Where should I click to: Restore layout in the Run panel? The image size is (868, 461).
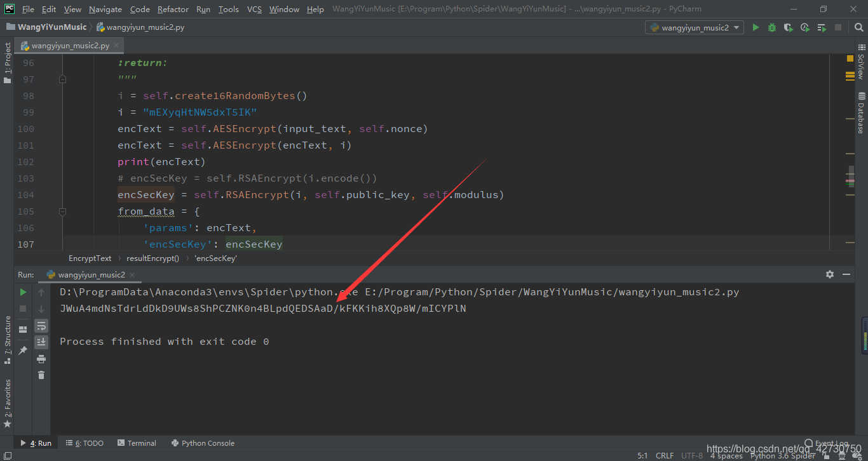(23, 329)
